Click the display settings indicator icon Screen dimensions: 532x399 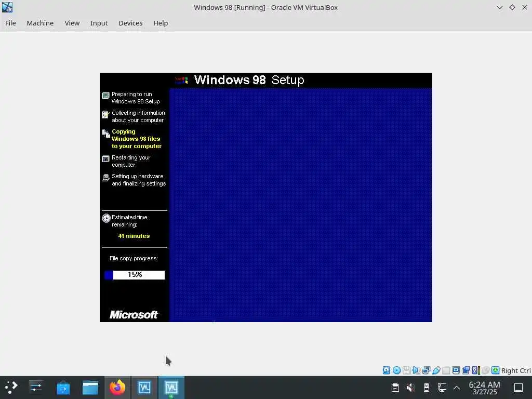click(456, 370)
